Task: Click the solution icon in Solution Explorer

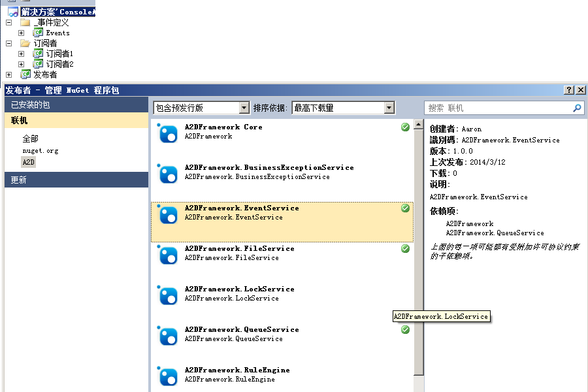Action: 13,12
